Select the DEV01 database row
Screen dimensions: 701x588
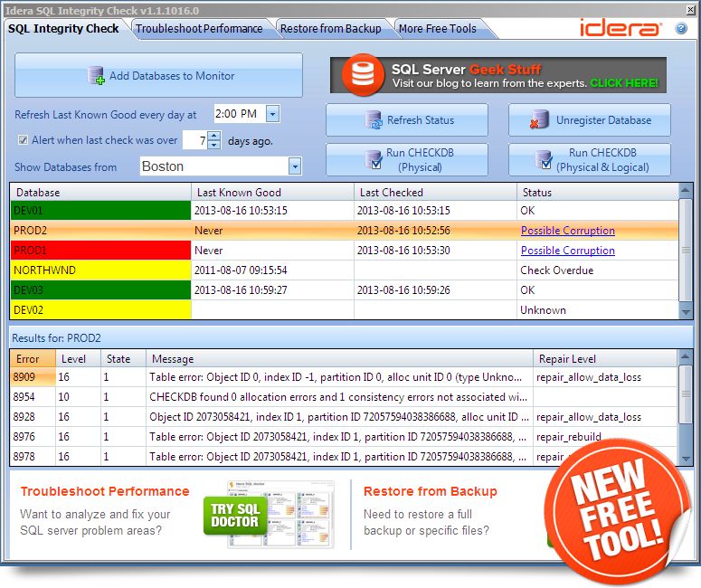[x=345, y=210]
